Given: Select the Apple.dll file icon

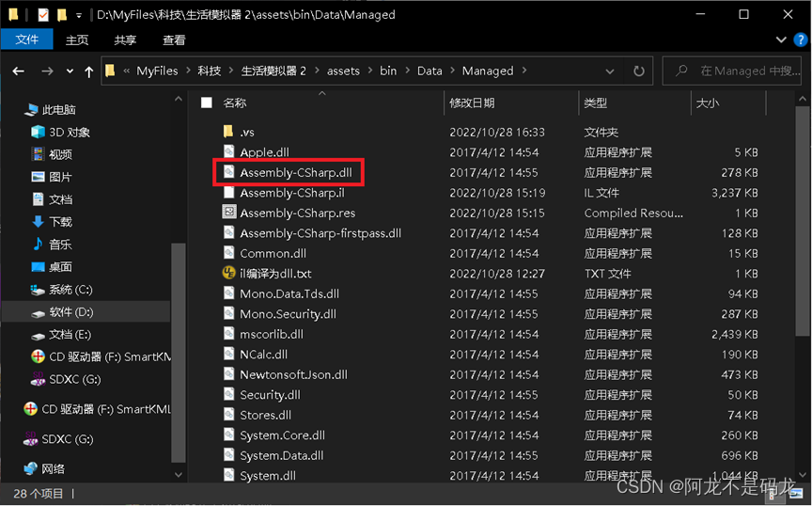Looking at the screenshot, I should [228, 151].
